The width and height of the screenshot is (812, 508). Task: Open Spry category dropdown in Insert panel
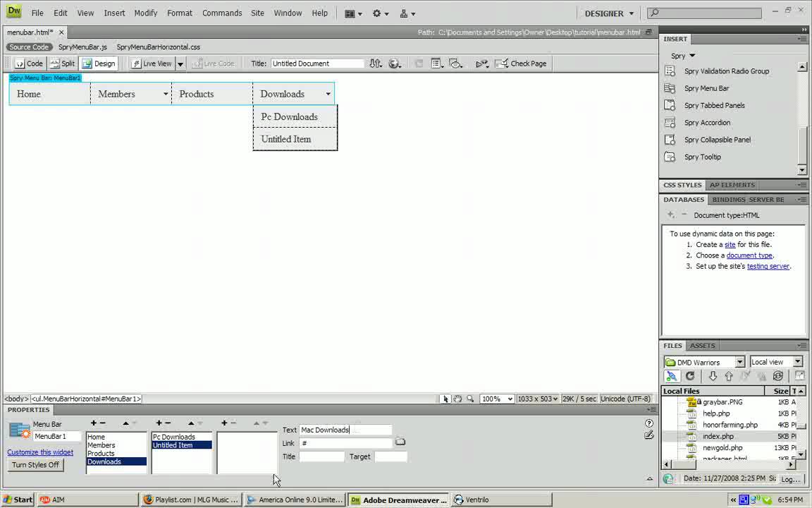pos(683,56)
